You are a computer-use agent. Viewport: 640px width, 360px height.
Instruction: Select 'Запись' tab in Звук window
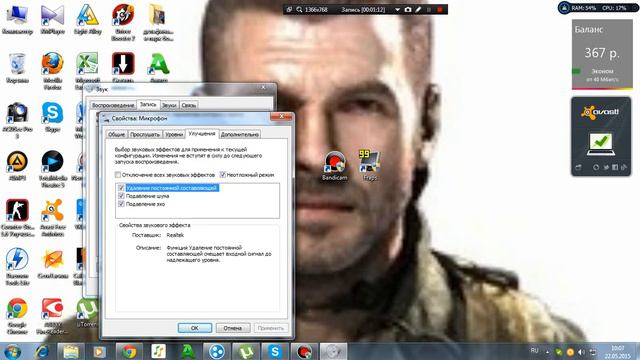[148, 104]
